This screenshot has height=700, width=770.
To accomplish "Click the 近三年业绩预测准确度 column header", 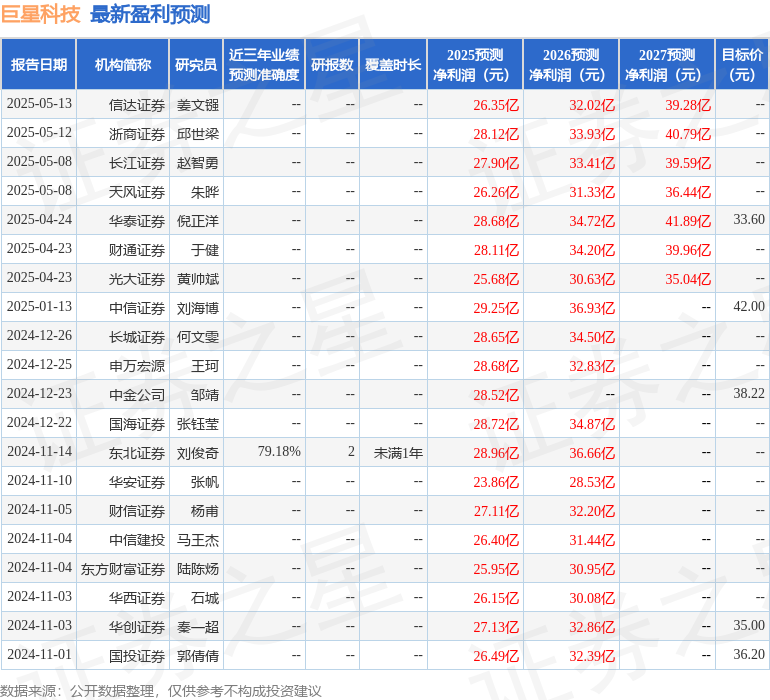I will [264, 65].
